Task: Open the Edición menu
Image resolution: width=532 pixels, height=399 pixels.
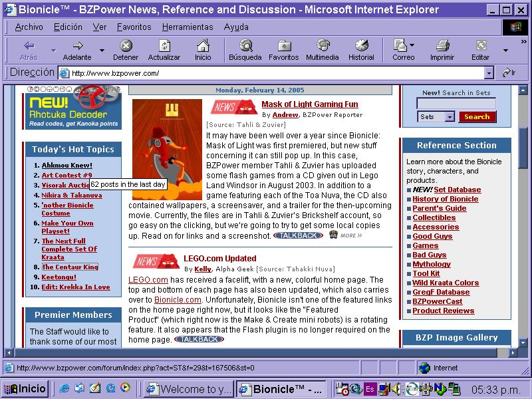Action: point(68,27)
